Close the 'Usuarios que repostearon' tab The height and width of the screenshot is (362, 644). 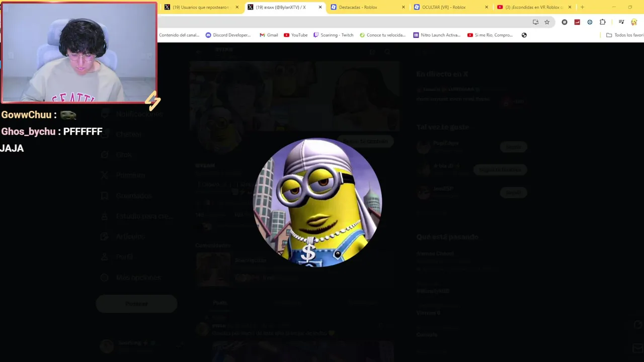pos(237,7)
